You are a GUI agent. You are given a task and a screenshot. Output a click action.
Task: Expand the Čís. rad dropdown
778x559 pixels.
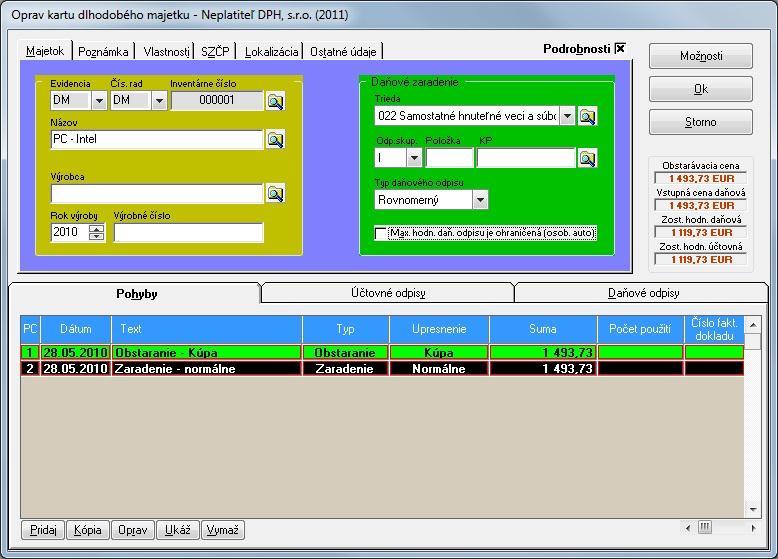point(159,101)
